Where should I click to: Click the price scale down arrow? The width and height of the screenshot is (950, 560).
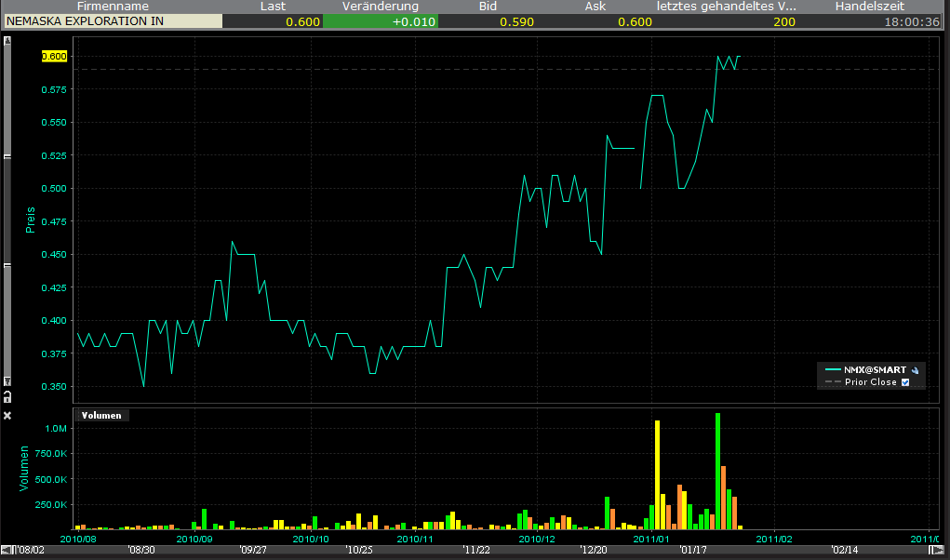click(x=7, y=381)
